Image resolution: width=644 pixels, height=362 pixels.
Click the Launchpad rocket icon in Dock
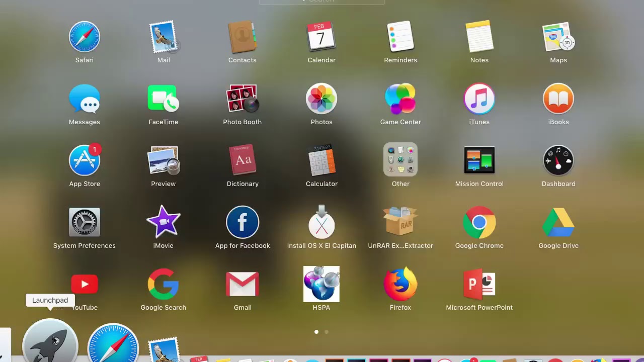[x=50, y=341]
